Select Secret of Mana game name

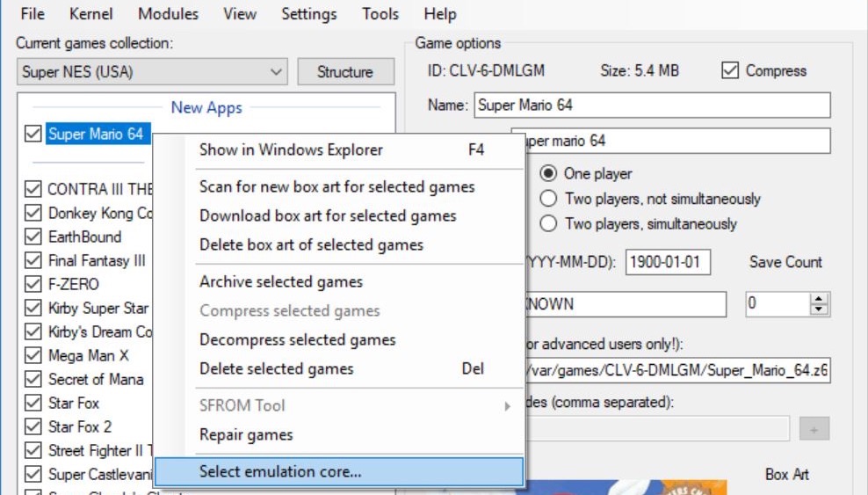pos(96,379)
